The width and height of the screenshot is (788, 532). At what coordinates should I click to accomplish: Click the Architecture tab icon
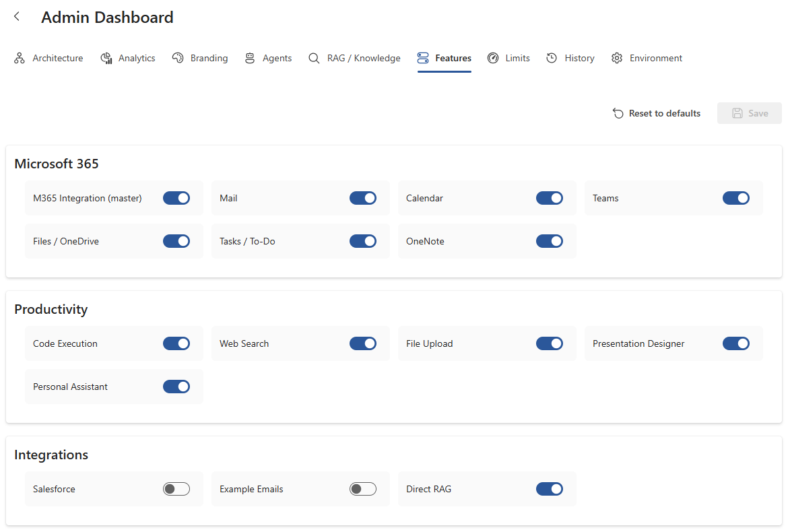19,58
